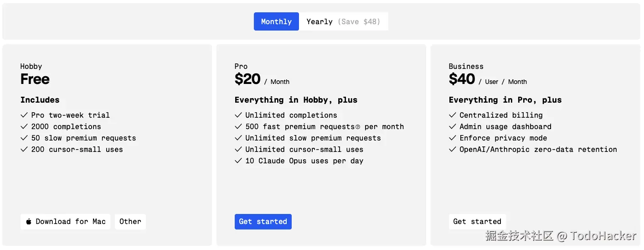Viewport: 644px width, 250px height.
Task: Click the OpenAI/Anthropic zero-data retention feature
Action: (538, 150)
